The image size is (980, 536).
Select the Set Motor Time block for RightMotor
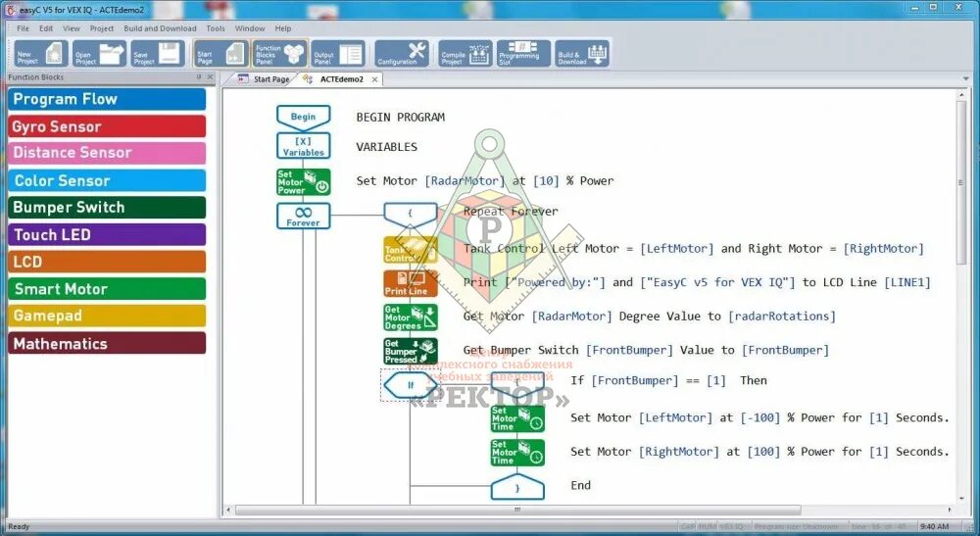[x=517, y=453]
